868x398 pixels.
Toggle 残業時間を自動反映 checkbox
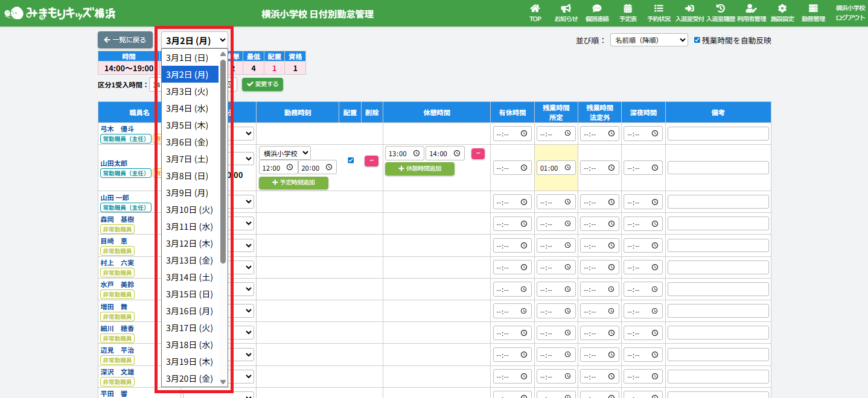697,40
